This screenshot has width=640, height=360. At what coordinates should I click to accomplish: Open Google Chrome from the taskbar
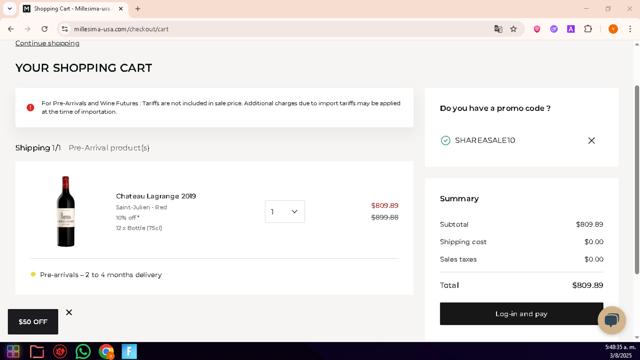[107, 351]
